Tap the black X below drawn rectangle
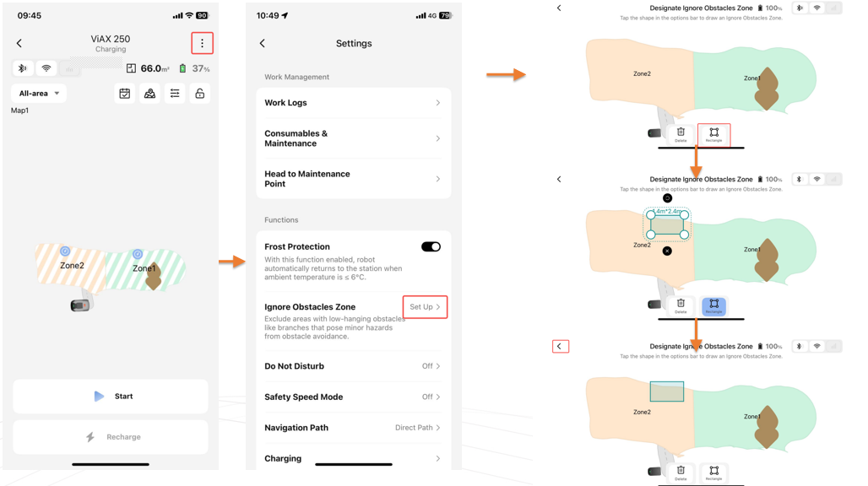The height and width of the screenshot is (486, 868). pos(667,251)
